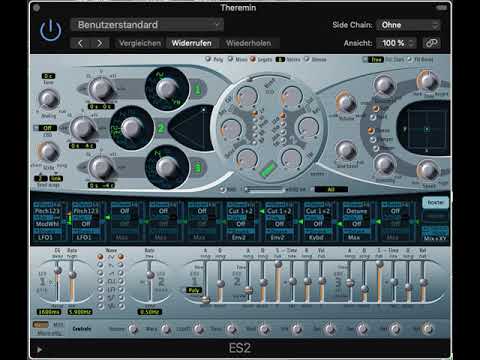Click the Glide knob
This screenshot has height=360, width=480.
tap(49, 152)
